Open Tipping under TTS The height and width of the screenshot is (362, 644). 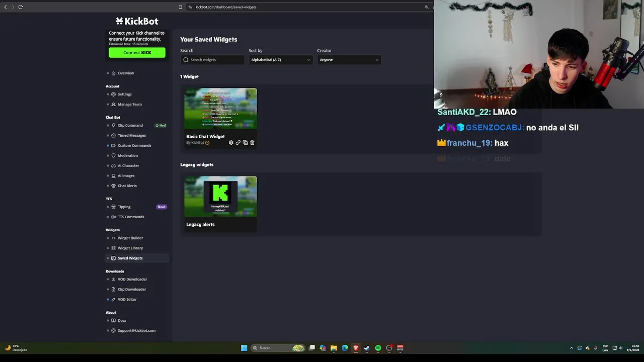click(x=124, y=207)
